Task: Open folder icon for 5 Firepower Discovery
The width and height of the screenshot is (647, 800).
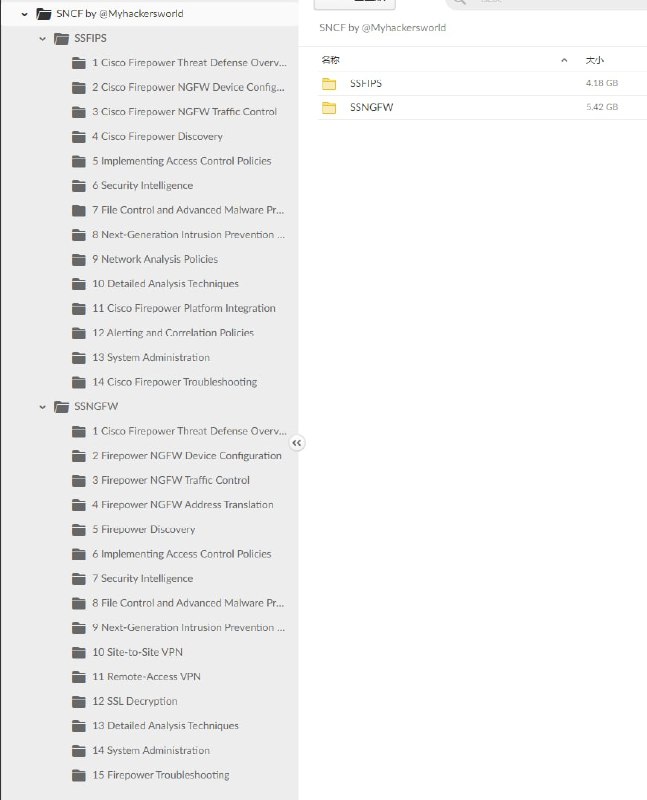Action: coord(79,530)
